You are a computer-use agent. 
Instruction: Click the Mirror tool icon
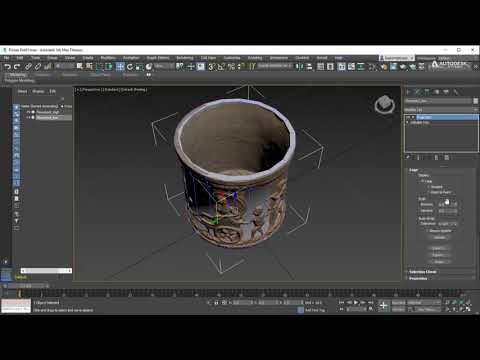(300, 67)
